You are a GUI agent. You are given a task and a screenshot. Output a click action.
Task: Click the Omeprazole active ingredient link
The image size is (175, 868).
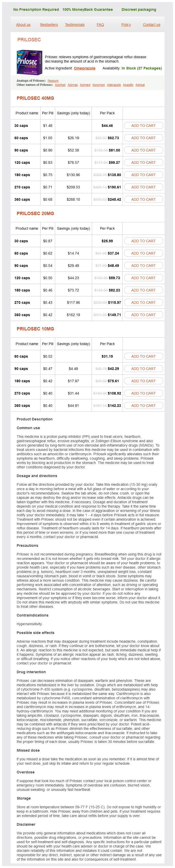click(84, 68)
